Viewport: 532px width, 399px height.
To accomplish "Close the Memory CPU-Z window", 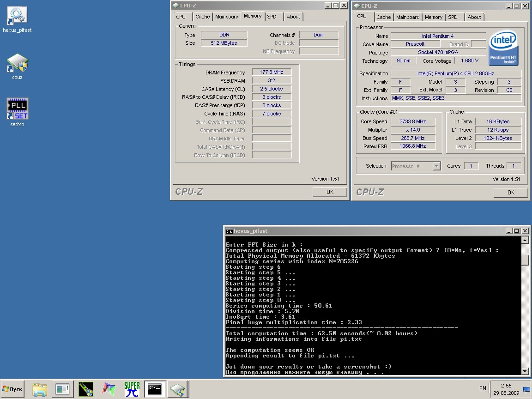I will pyautogui.click(x=344, y=6).
